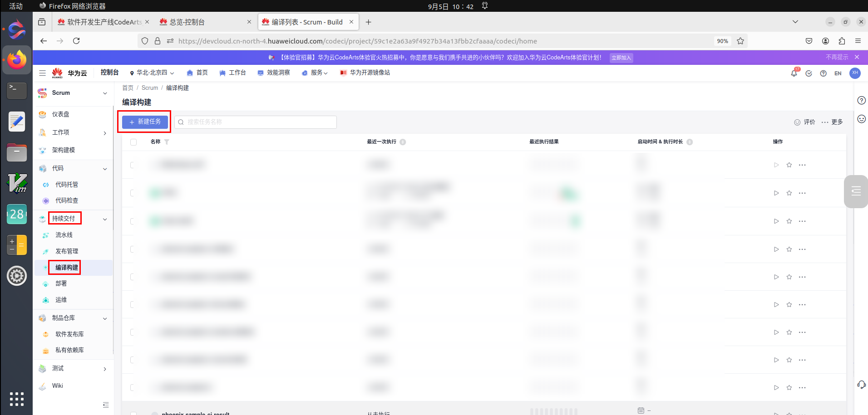This screenshot has height=415, width=868.
Task: Open Terminal from the Ubuntu dock
Action: click(x=17, y=90)
